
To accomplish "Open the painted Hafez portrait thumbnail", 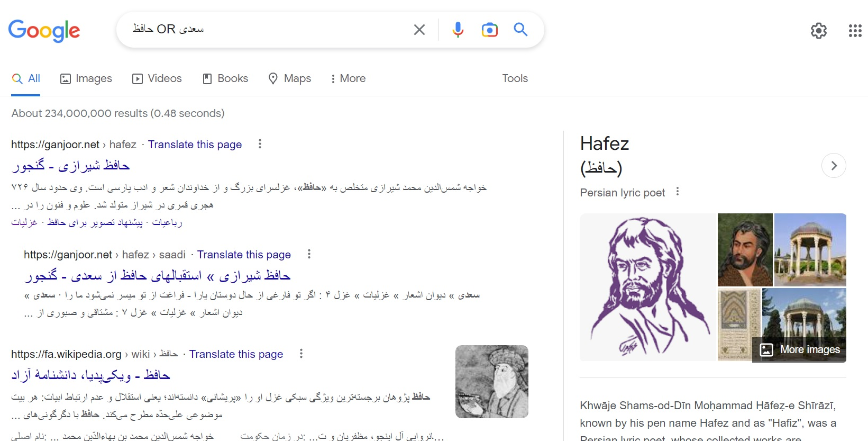I will pyautogui.click(x=745, y=250).
